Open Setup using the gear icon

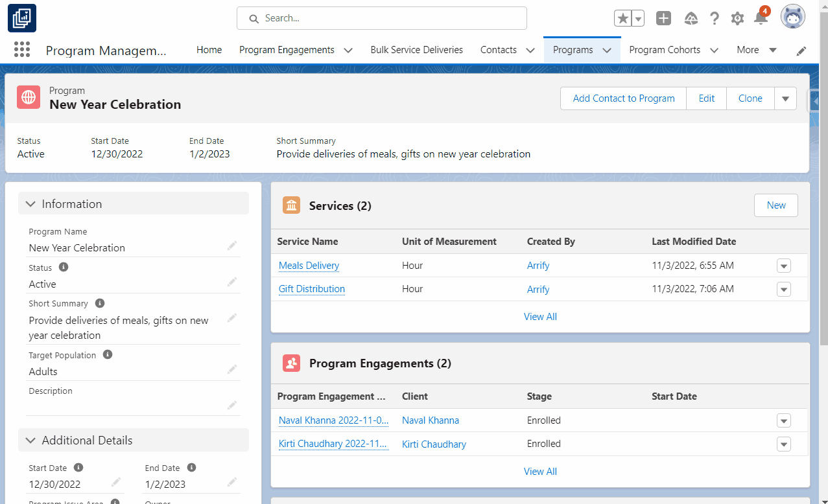click(737, 18)
